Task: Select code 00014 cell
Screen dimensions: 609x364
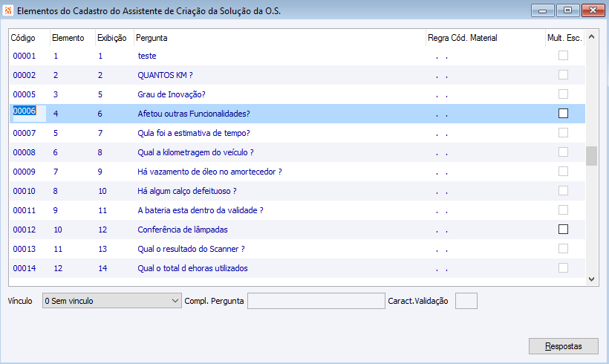Action: point(24,268)
